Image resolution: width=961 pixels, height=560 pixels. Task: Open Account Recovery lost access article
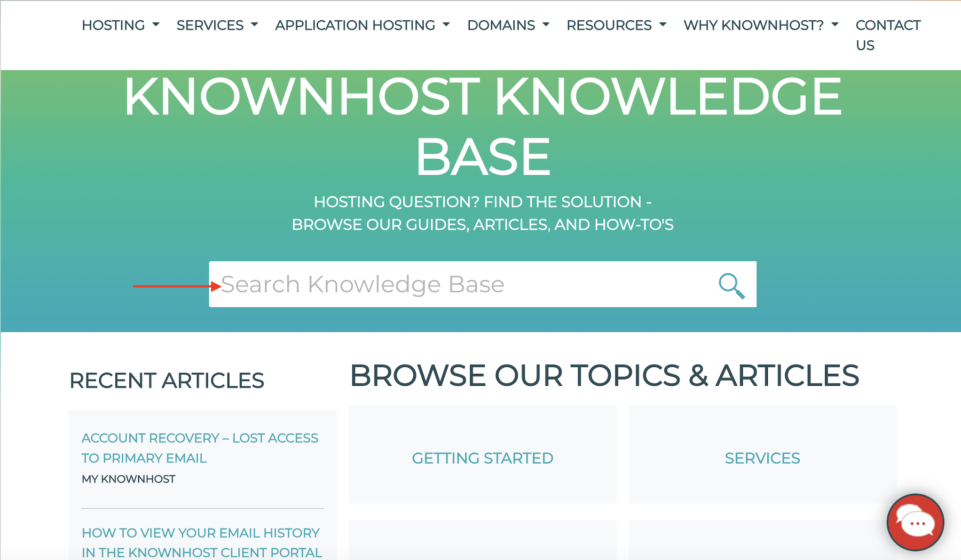click(200, 448)
